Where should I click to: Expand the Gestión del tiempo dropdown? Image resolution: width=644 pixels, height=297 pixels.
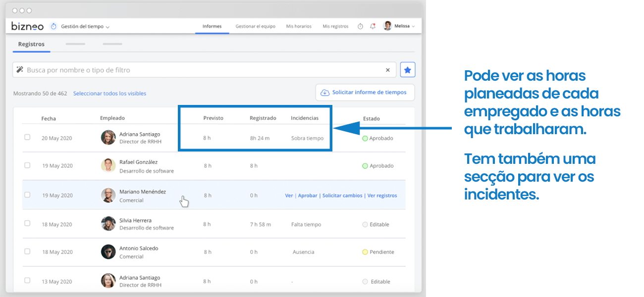[x=85, y=27]
